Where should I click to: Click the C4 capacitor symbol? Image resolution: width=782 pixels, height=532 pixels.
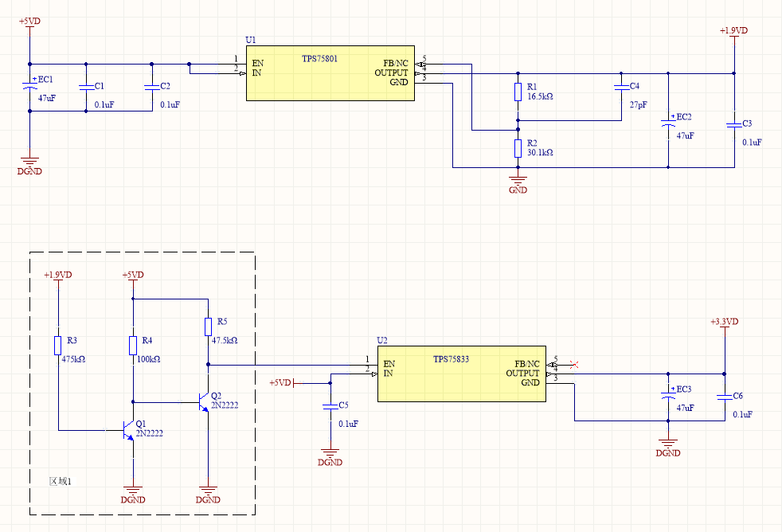point(621,88)
